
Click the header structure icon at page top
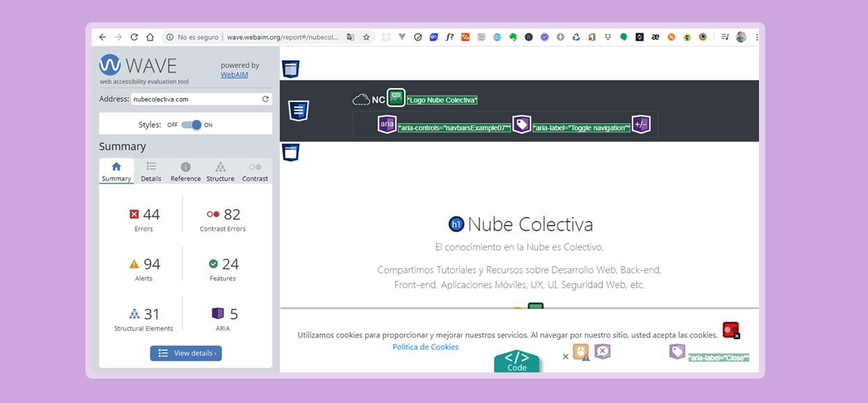(291, 69)
